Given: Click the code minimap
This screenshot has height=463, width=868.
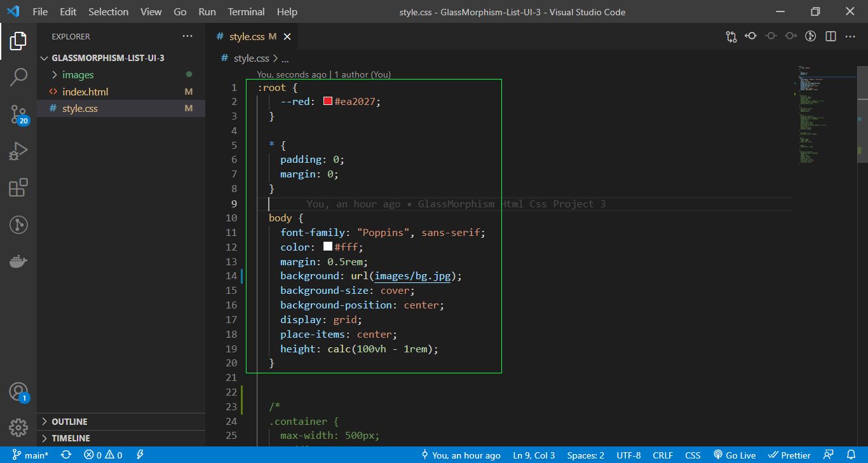Looking at the screenshot, I should (827, 114).
